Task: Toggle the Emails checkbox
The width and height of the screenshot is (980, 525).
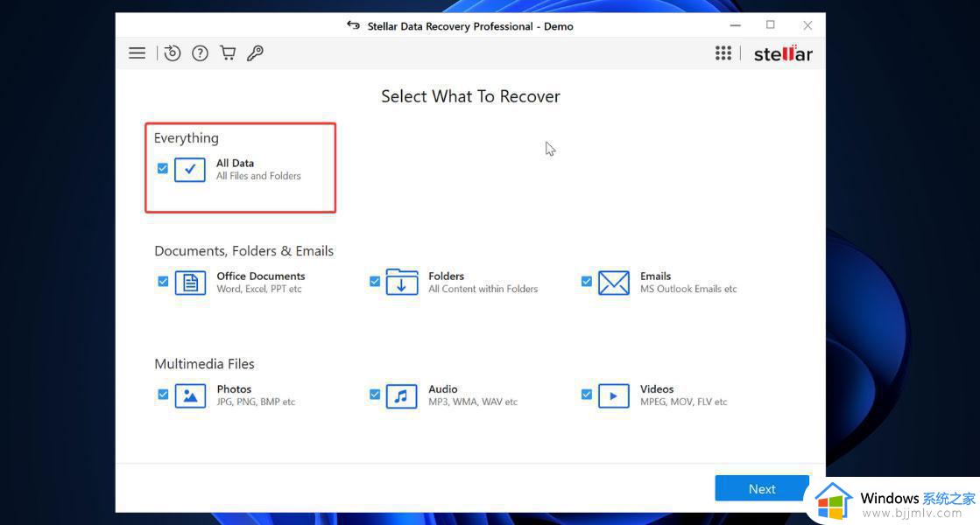Action: tap(586, 282)
